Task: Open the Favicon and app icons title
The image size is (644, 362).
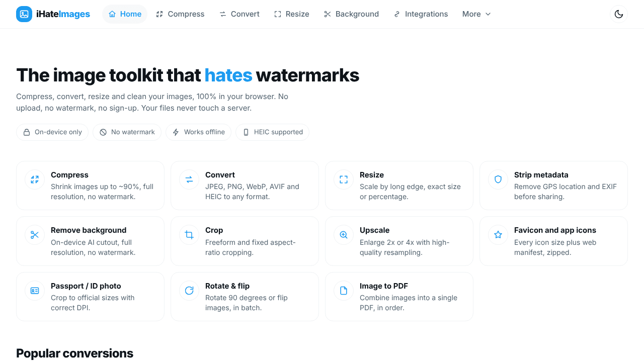Action: coord(555,230)
